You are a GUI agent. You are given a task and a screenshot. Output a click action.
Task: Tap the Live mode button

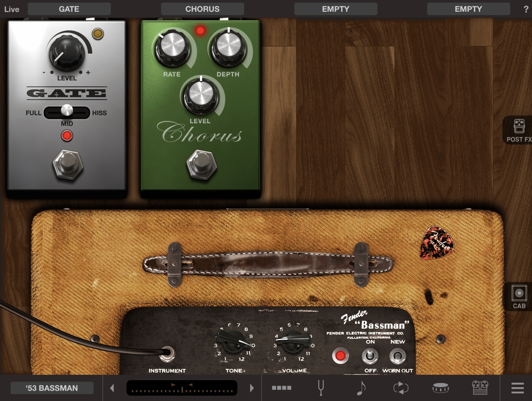point(12,9)
